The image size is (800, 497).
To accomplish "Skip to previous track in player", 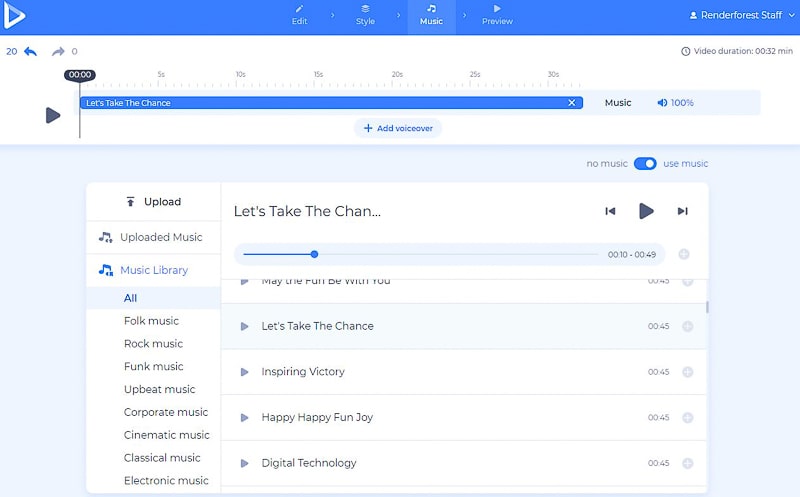I will click(x=610, y=211).
